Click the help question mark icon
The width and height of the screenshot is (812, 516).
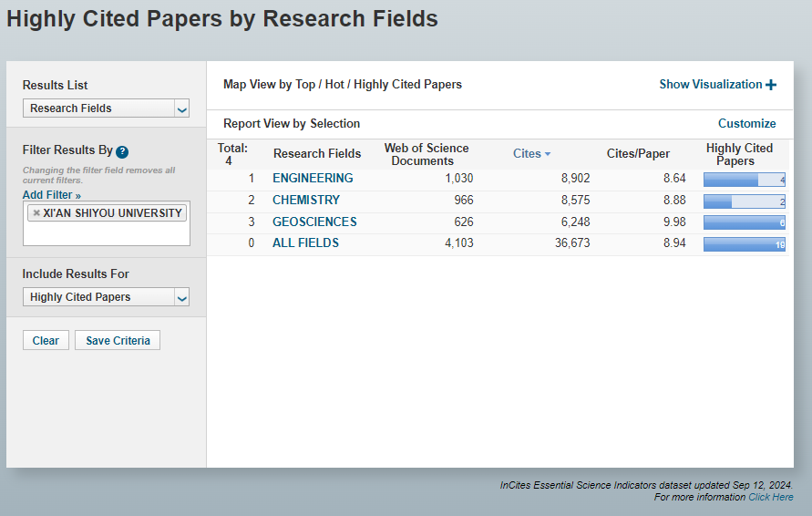pos(122,152)
